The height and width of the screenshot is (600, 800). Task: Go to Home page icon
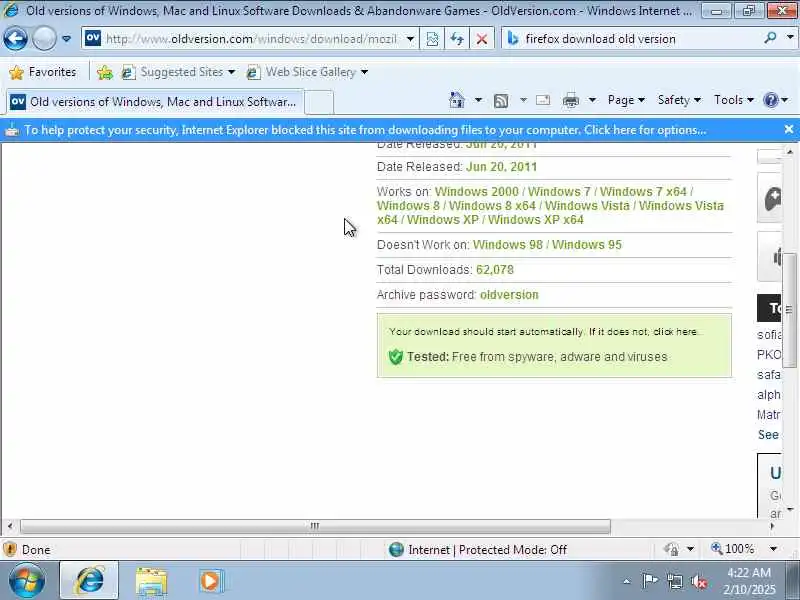[457, 100]
